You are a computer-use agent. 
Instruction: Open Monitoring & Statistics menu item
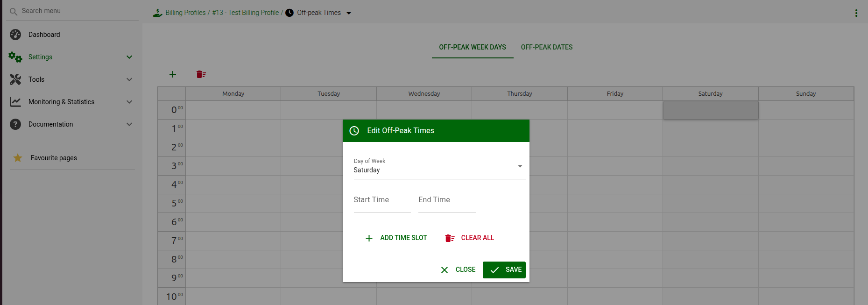point(61,102)
